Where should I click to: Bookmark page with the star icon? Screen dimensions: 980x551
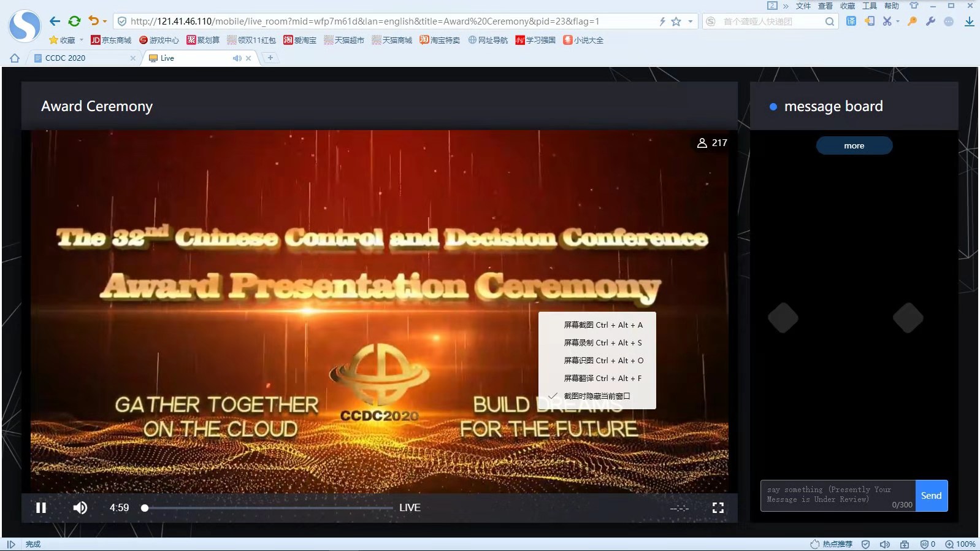676,21
